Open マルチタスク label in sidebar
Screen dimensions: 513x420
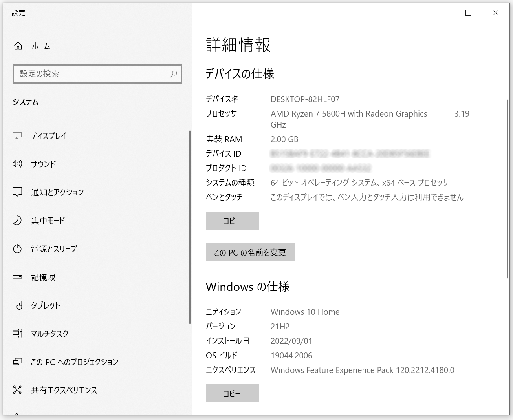50,334
